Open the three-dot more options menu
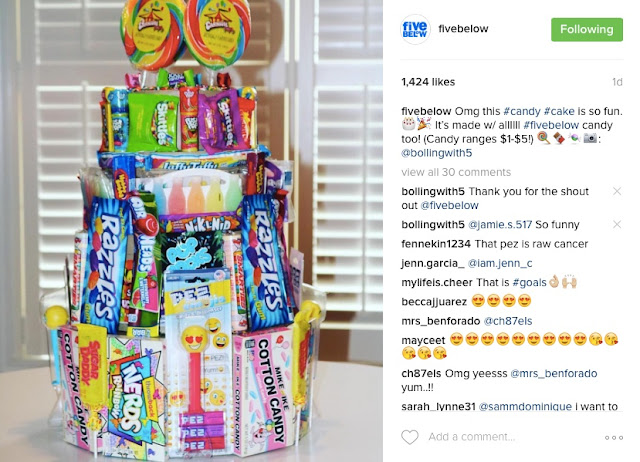The width and height of the screenshot is (640, 462). [613, 438]
